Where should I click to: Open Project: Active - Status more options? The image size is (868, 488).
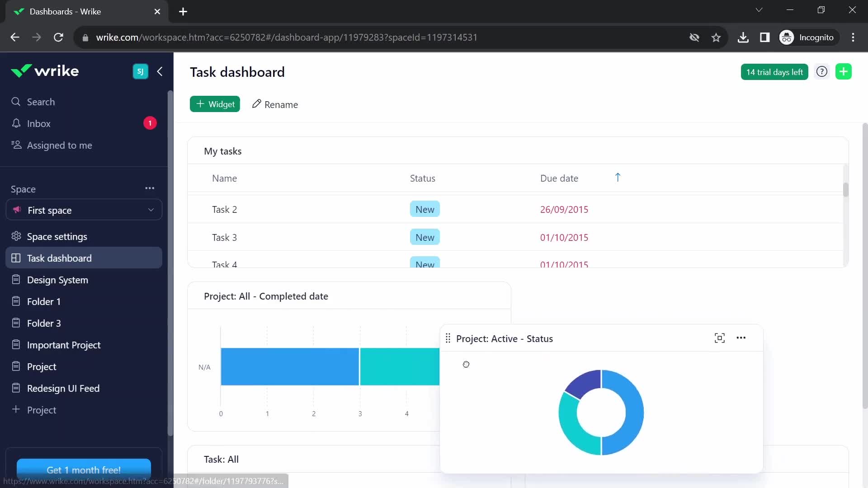[741, 338]
